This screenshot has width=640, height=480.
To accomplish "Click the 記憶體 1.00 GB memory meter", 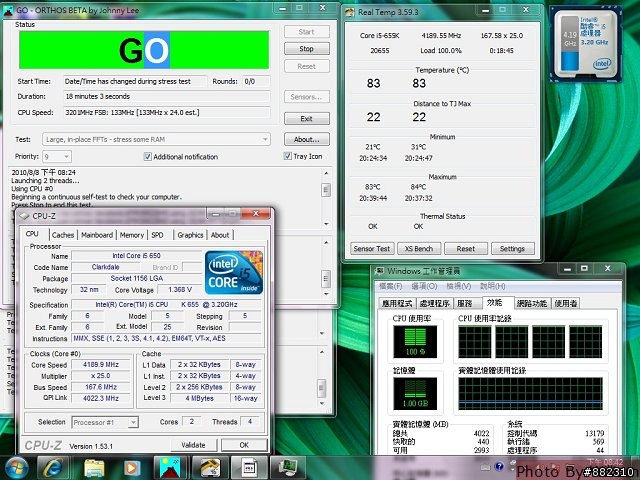I will point(415,393).
